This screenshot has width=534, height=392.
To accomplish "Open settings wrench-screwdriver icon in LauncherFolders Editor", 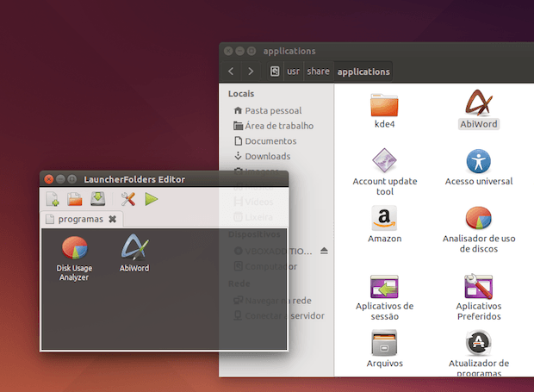I will click(x=128, y=199).
